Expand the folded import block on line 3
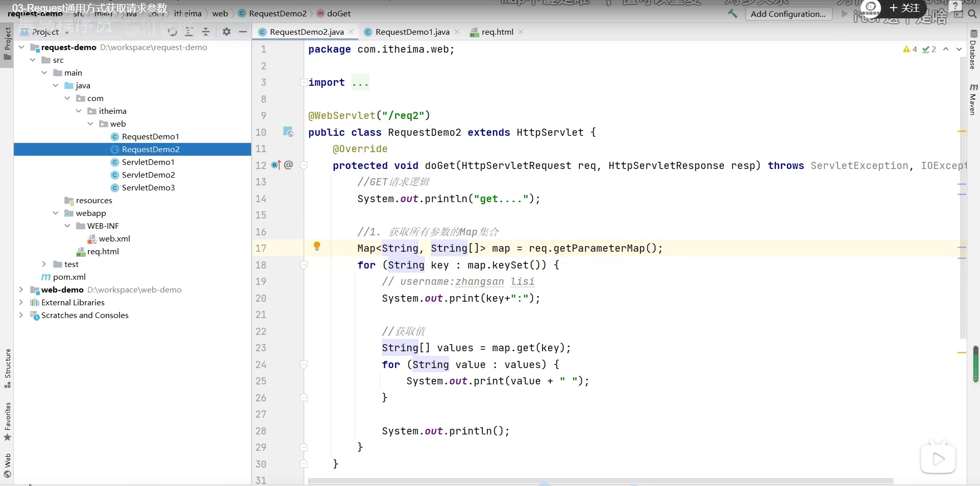The width and height of the screenshot is (980, 486). point(304,82)
